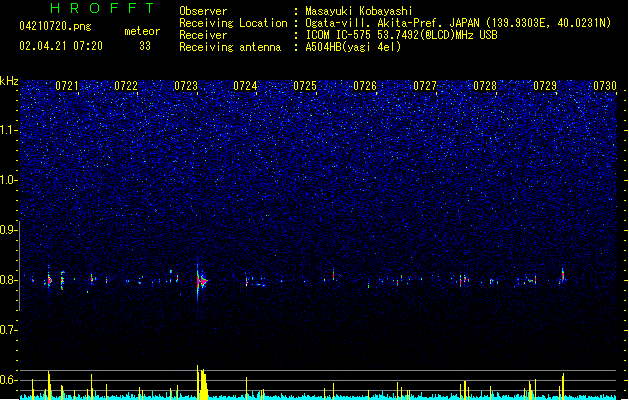Select the filename 04210720.png
The height and width of the screenshot is (400, 629).
click(55, 26)
